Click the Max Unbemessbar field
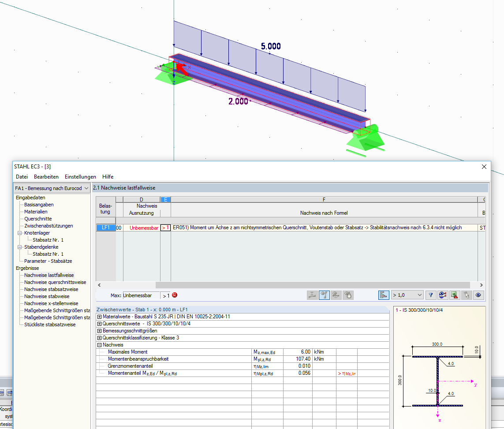 pyautogui.click(x=141, y=295)
